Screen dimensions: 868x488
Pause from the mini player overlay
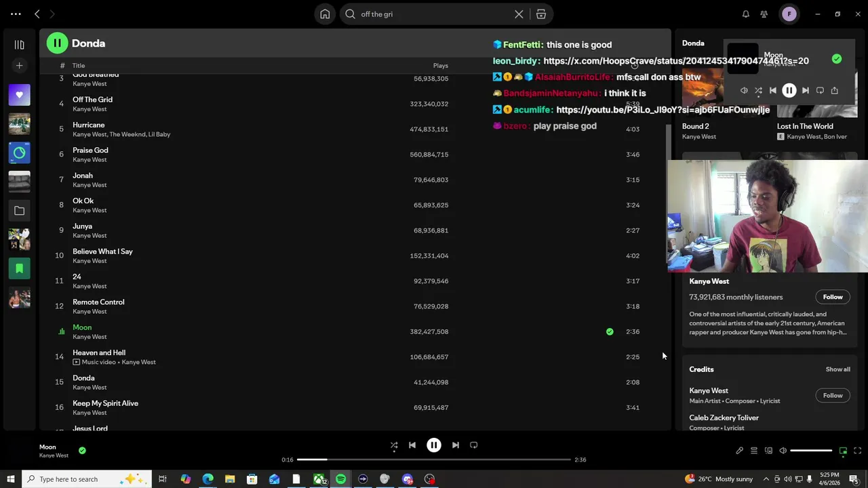(789, 90)
